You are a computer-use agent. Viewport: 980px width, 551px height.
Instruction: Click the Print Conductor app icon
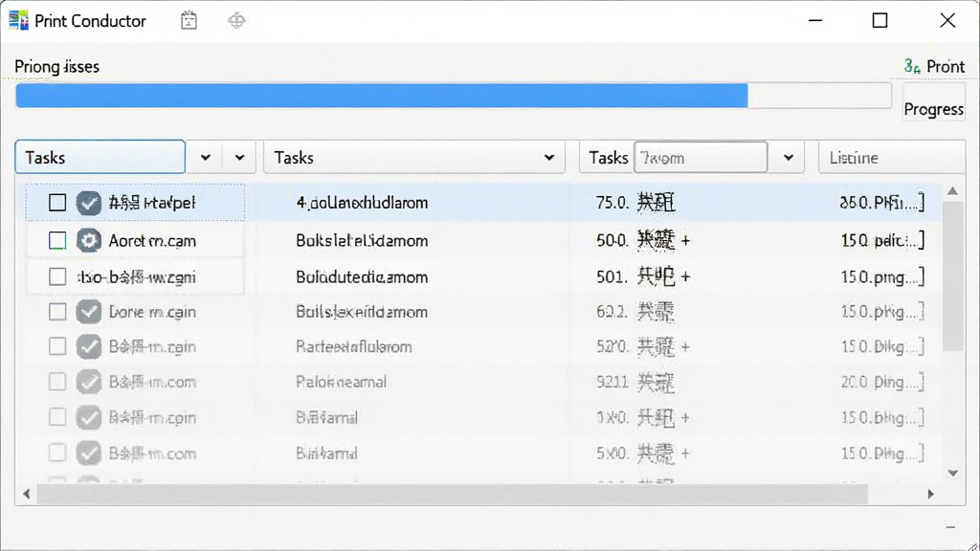coord(18,21)
